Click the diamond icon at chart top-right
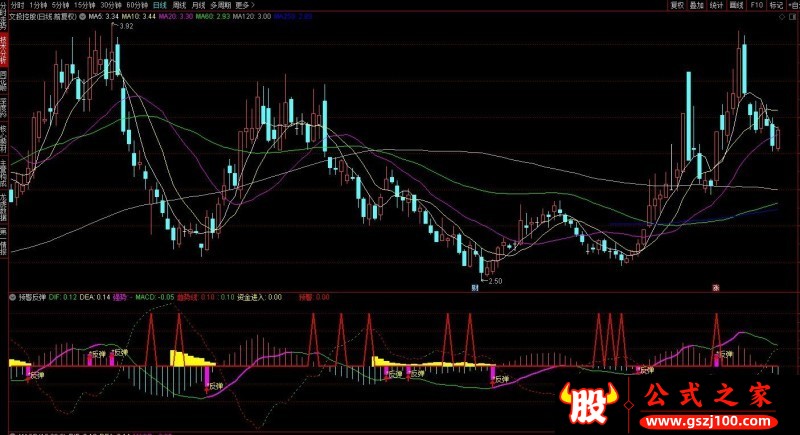800x435 pixels. point(782,17)
